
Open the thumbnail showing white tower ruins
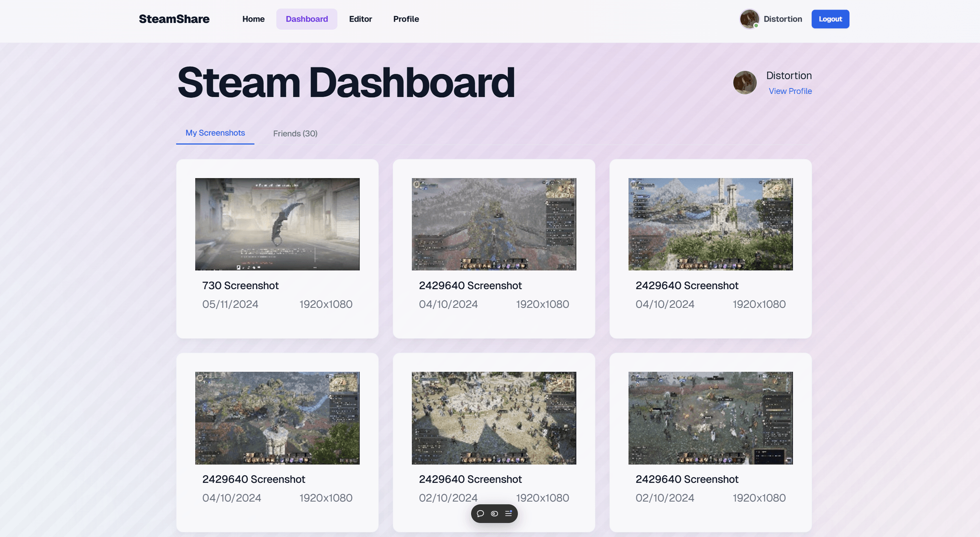tap(711, 224)
